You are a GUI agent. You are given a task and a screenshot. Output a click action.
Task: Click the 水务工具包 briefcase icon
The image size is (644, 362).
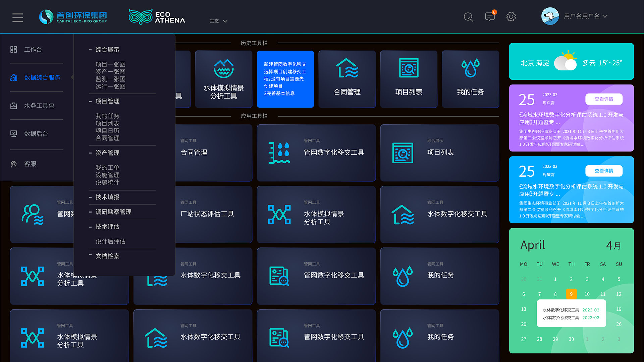(14, 106)
